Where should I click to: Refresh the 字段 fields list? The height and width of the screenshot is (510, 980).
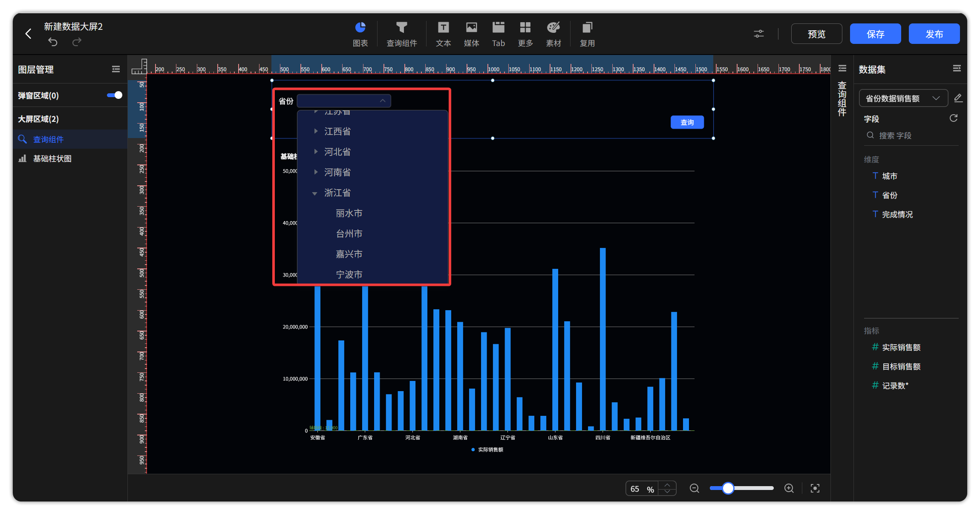[954, 118]
